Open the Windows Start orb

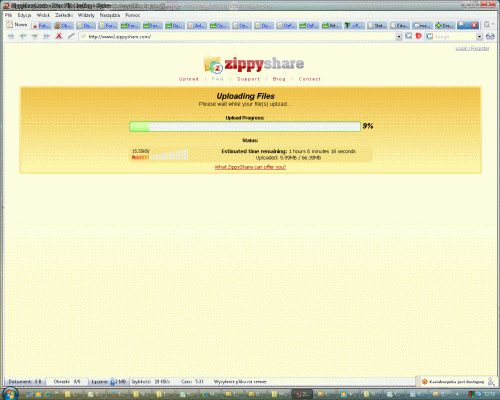9,394
